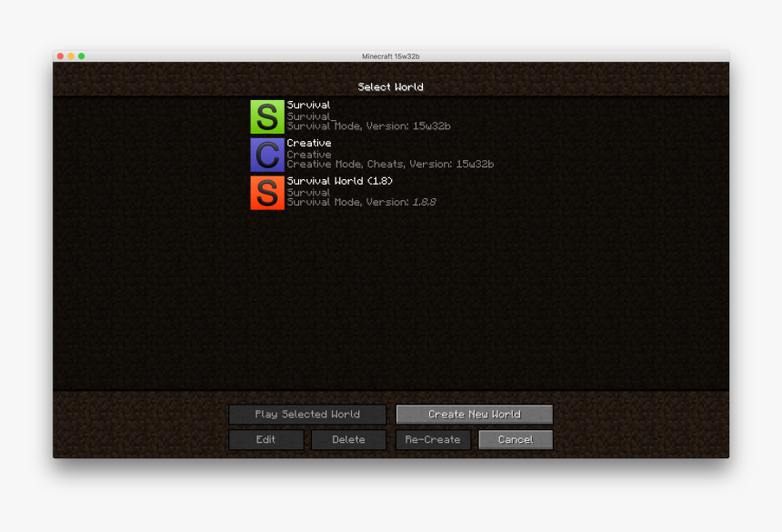The width and height of the screenshot is (782, 532).
Task: Open the Edit options for the selected world
Action: pyautogui.click(x=266, y=439)
